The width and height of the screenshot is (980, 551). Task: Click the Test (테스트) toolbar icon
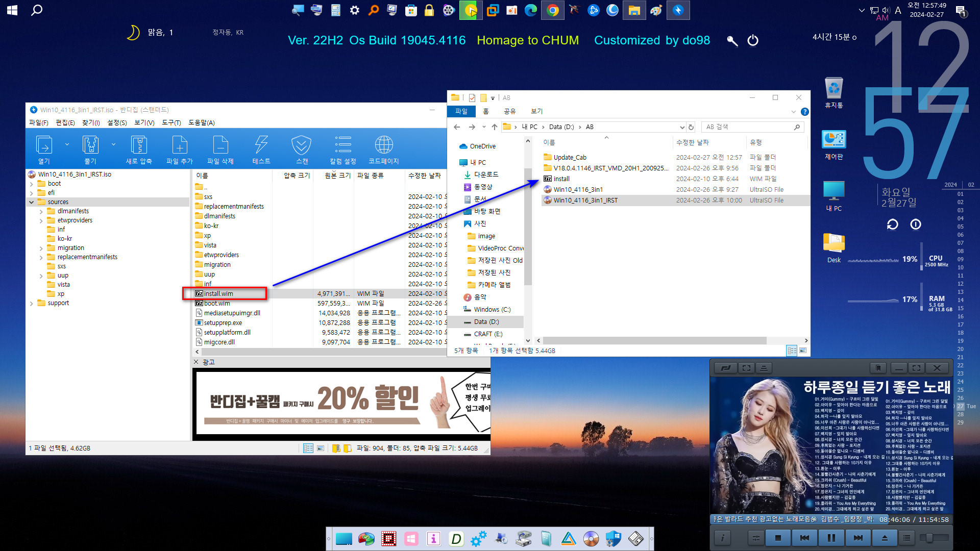[261, 149]
